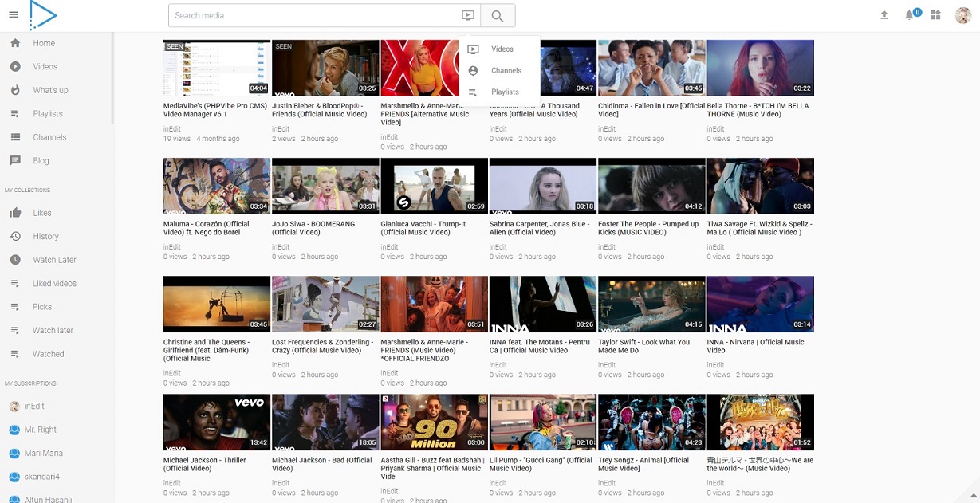Open Maluma - Corazón video title
The width and height of the screenshot is (980, 503).
(x=206, y=228)
